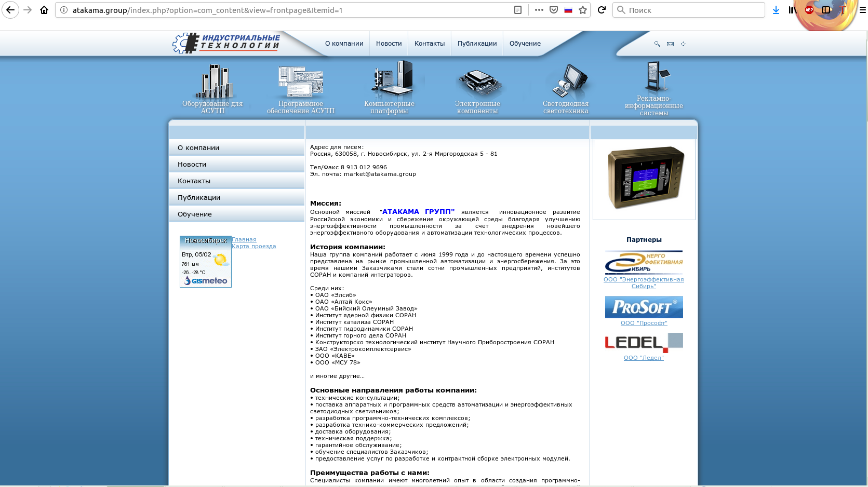
Task: Open ООО "Ледел" partner link
Action: click(644, 358)
